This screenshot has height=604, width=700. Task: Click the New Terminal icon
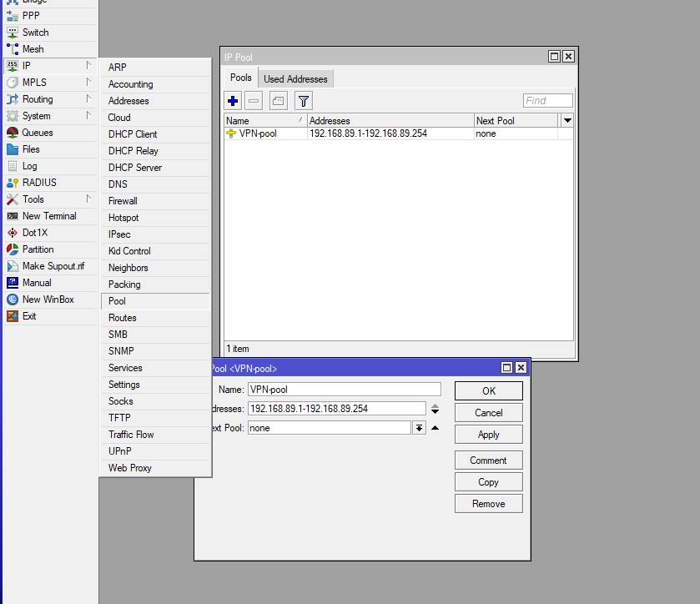pos(13,216)
